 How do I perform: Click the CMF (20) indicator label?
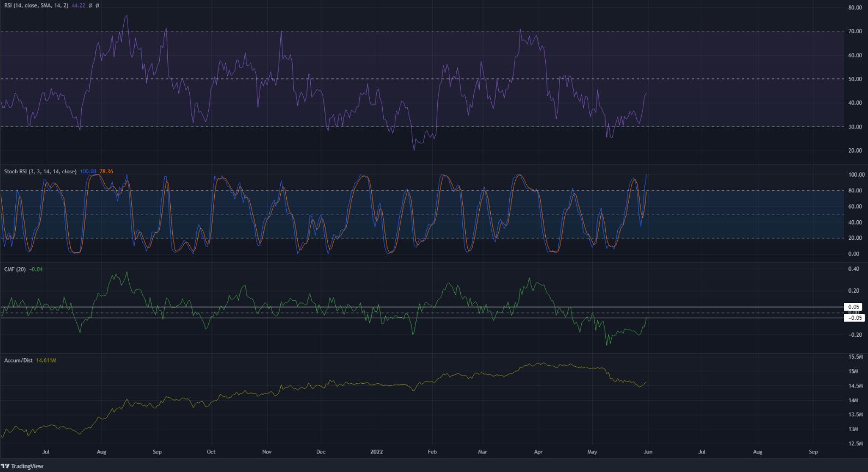coord(15,269)
